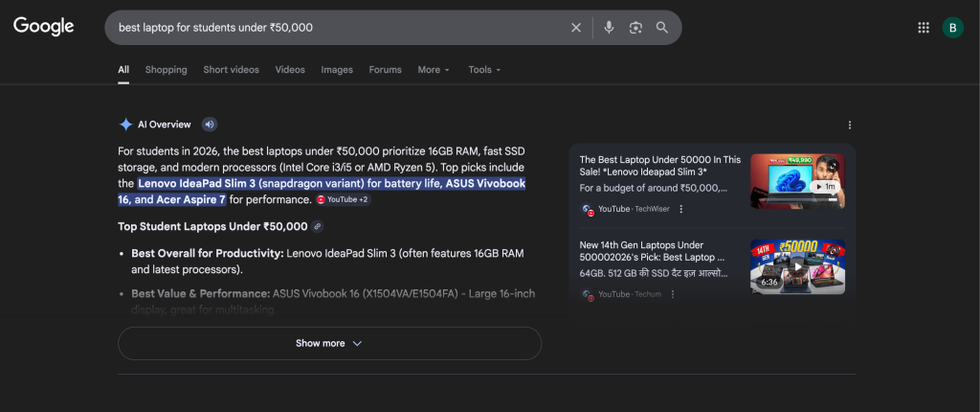Open the Google apps grid
The image size is (980, 412).
tap(924, 28)
